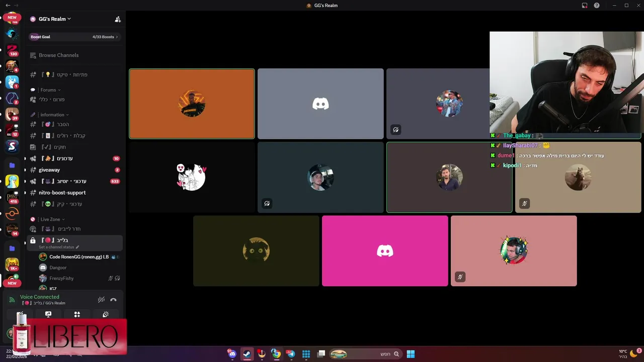
Task: Click the Voice Connected status text
Action: click(x=40, y=297)
